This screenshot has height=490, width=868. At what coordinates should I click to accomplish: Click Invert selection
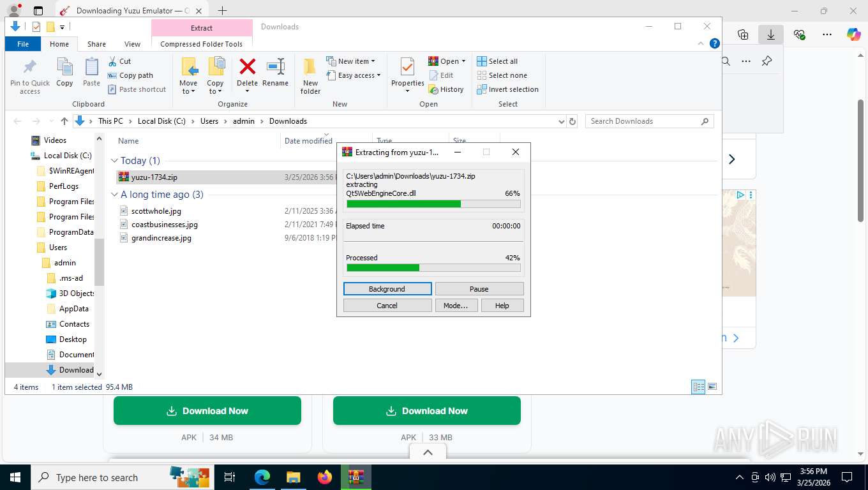[507, 89]
